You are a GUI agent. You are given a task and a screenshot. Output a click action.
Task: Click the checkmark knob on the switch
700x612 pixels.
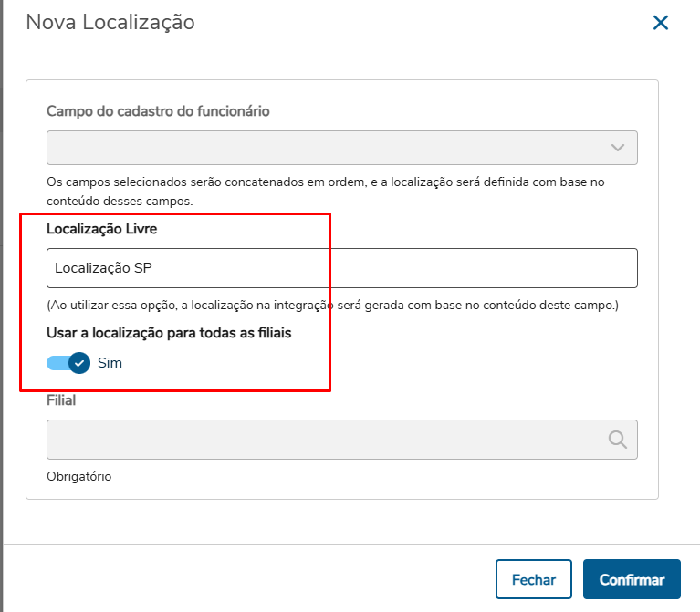79,362
